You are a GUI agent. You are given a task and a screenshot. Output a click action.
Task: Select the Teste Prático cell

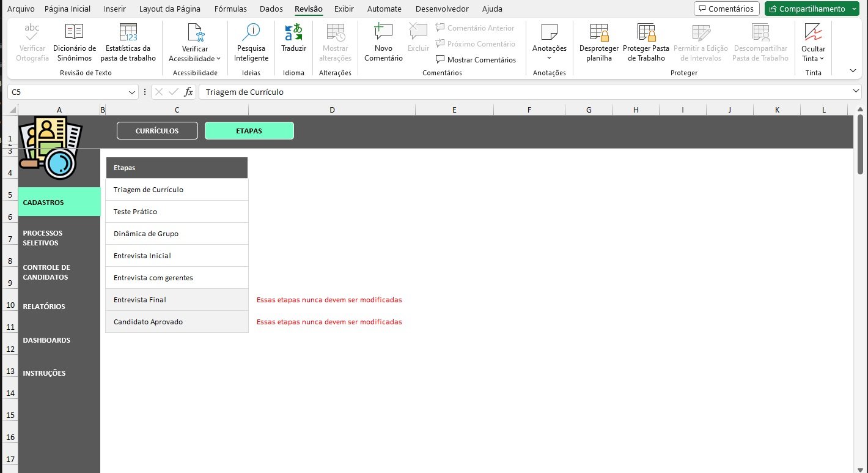pyautogui.click(x=177, y=212)
